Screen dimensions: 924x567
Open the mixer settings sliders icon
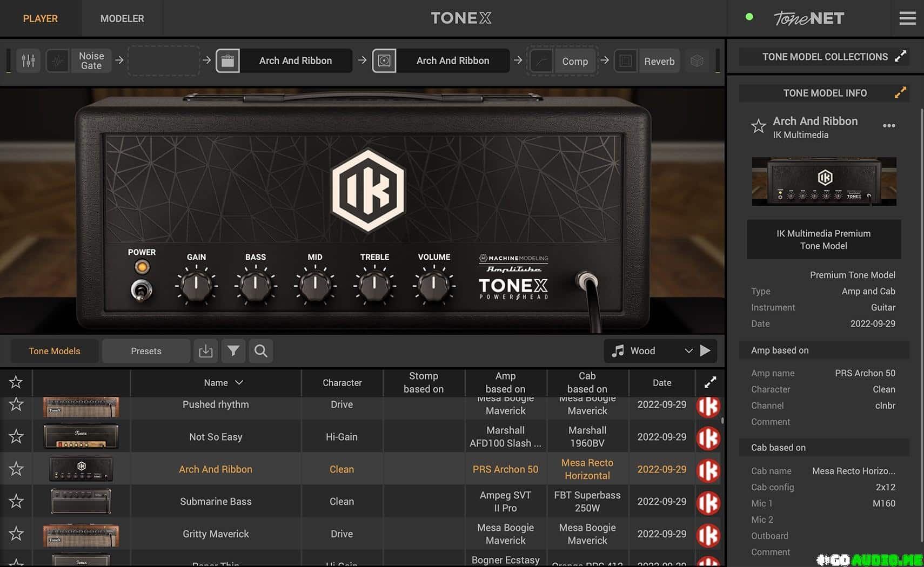tap(28, 60)
